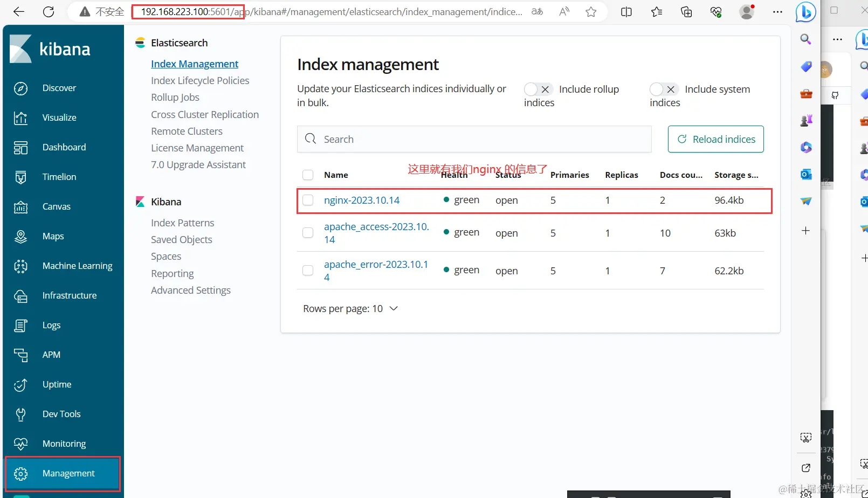
Task: Open the Bing Copilot sidebar icon
Action: 806,12
